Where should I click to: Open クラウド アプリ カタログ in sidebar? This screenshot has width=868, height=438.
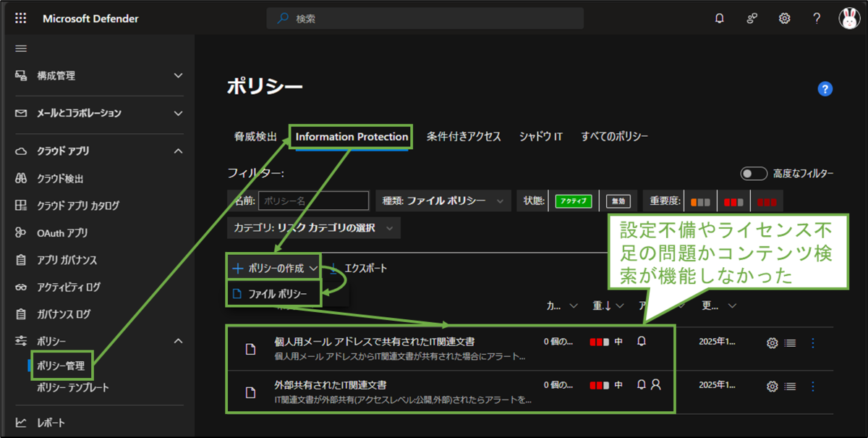77,206
